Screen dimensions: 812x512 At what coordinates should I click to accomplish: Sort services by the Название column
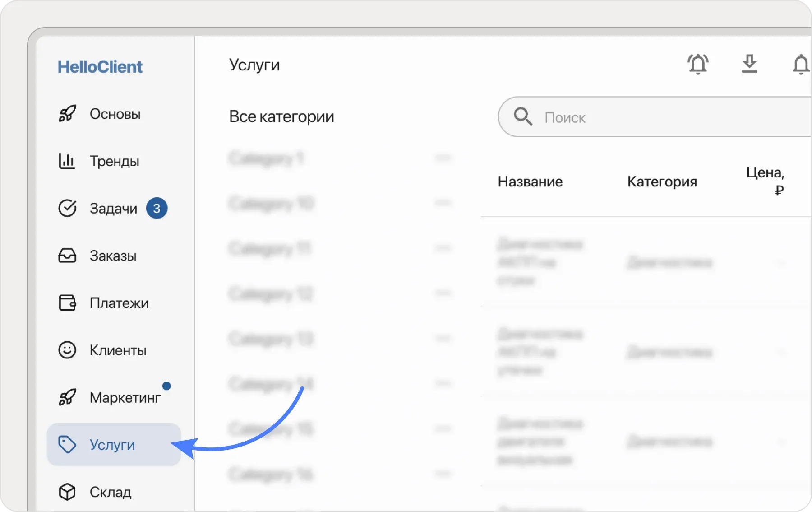[x=530, y=182]
